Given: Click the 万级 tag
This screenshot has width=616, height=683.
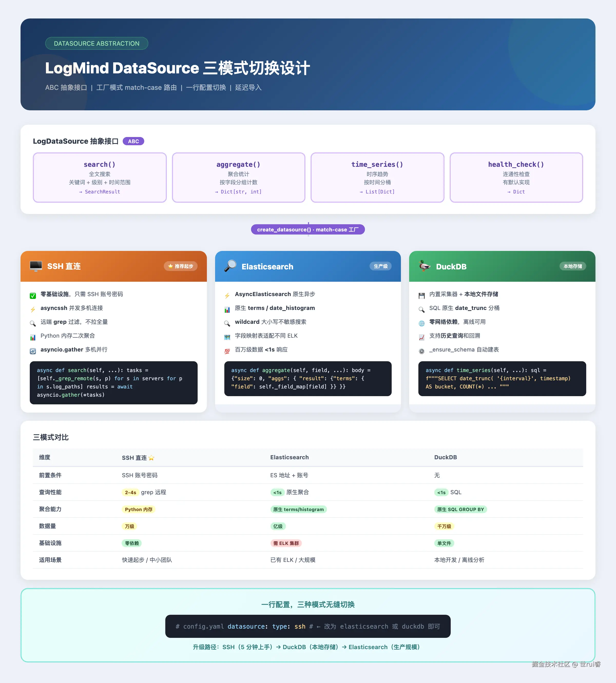Looking at the screenshot, I should [129, 526].
